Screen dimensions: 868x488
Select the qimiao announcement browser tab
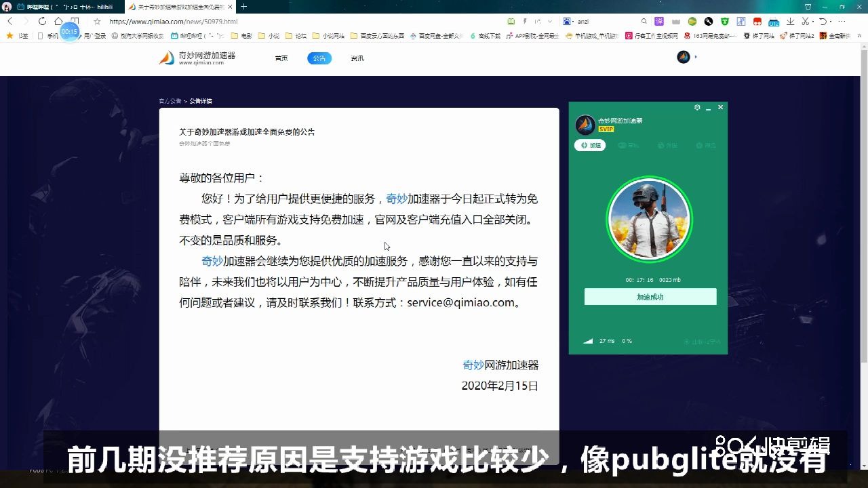pos(180,7)
